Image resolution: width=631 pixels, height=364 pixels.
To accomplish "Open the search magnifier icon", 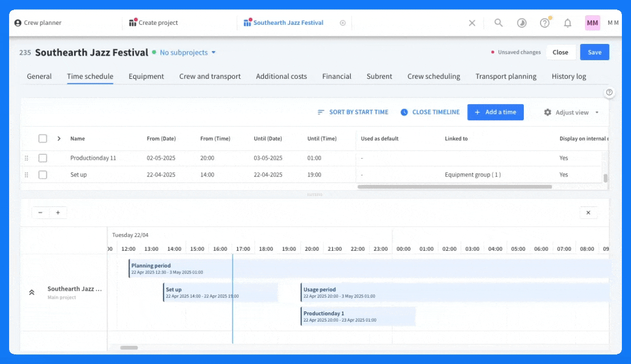I will coord(499,23).
